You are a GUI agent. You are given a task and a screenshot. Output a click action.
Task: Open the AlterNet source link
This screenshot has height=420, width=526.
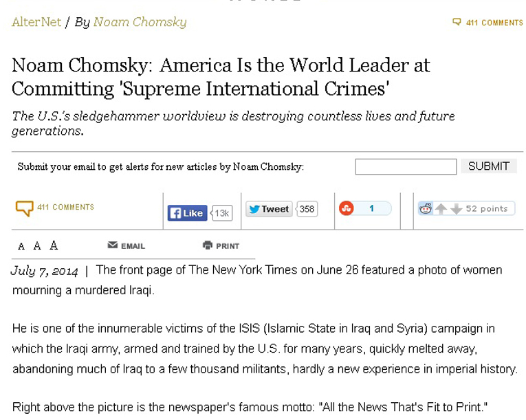(x=36, y=22)
